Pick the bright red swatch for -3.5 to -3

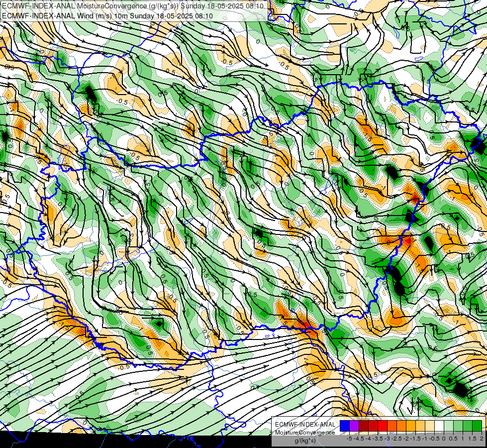[x=383, y=426]
